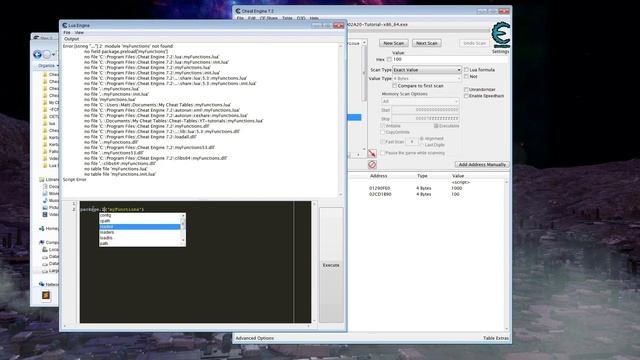Select the Music library in Explorer sidebar
640x360 pixels.
click(51, 200)
